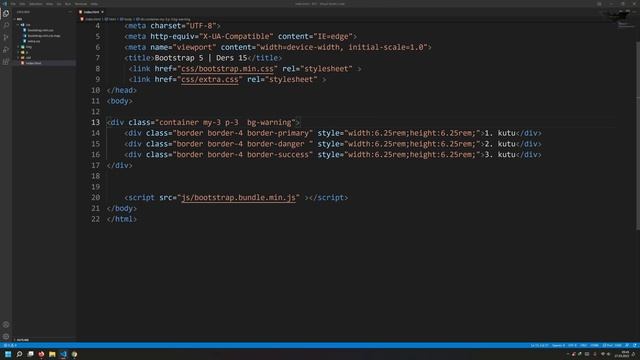This screenshot has height=360, width=640.
Task: Expand the OUTLINE section in sidebar
Action: (23, 340)
